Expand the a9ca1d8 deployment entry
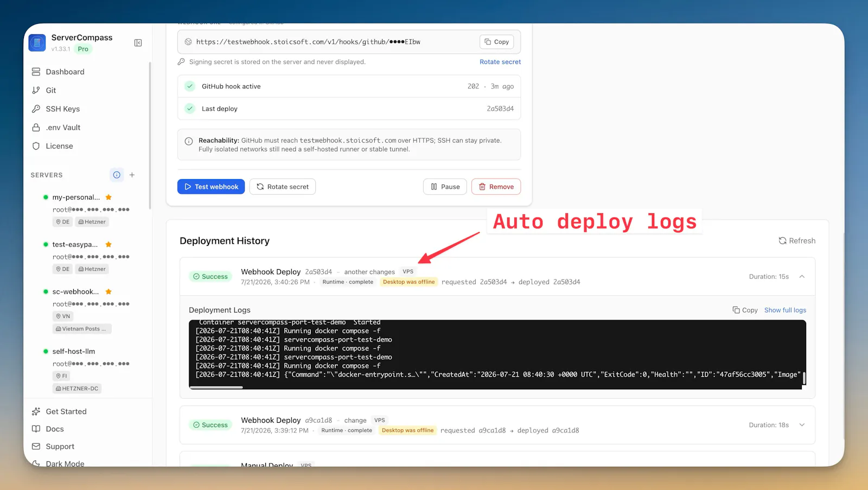 802,425
